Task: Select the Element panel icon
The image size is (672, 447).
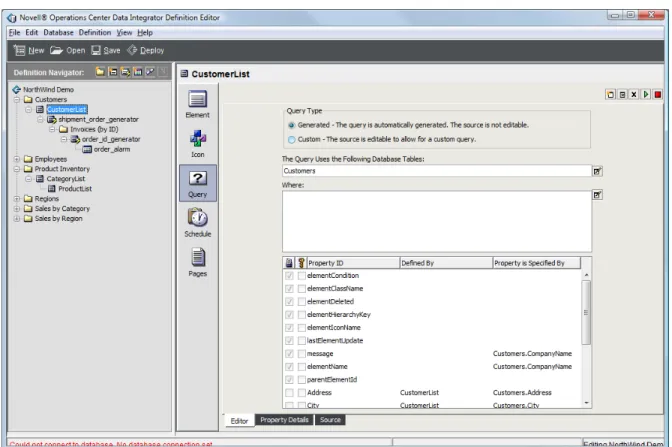Action: (x=198, y=104)
